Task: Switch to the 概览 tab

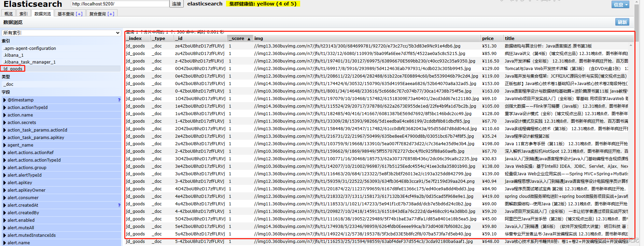Action: click(9, 14)
